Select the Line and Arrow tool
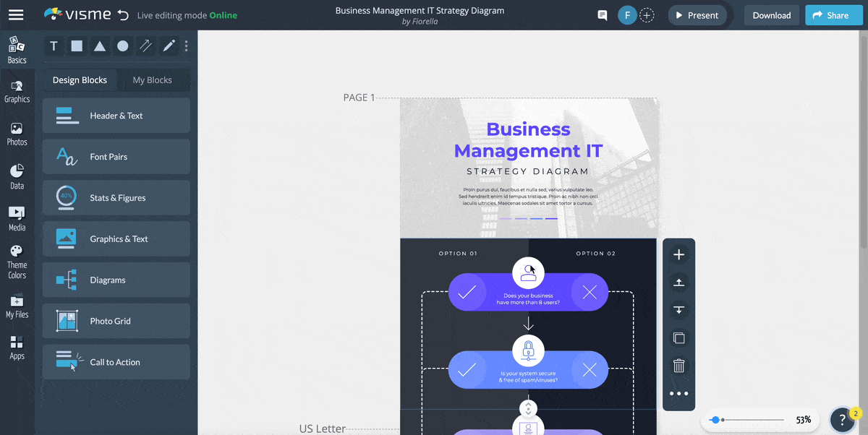 point(145,46)
